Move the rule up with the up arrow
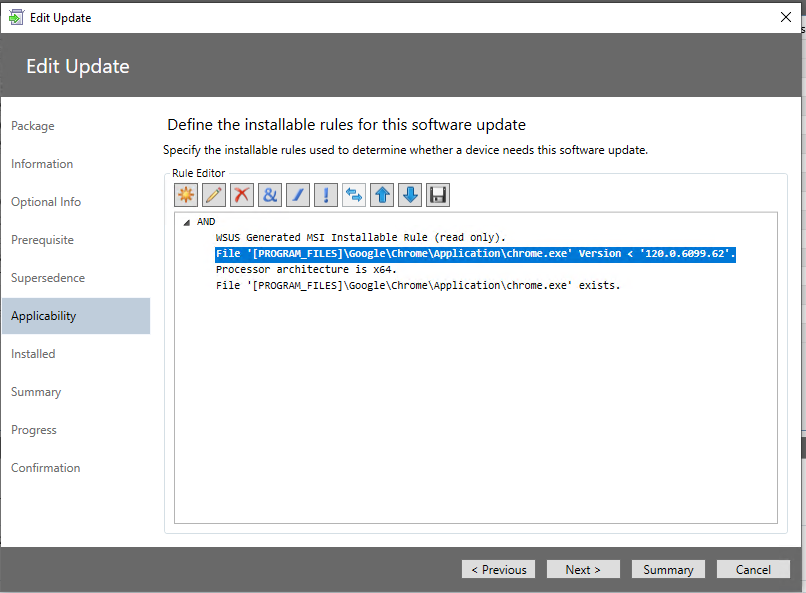Image resolution: width=806 pixels, height=593 pixels. (x=382, y=195)
